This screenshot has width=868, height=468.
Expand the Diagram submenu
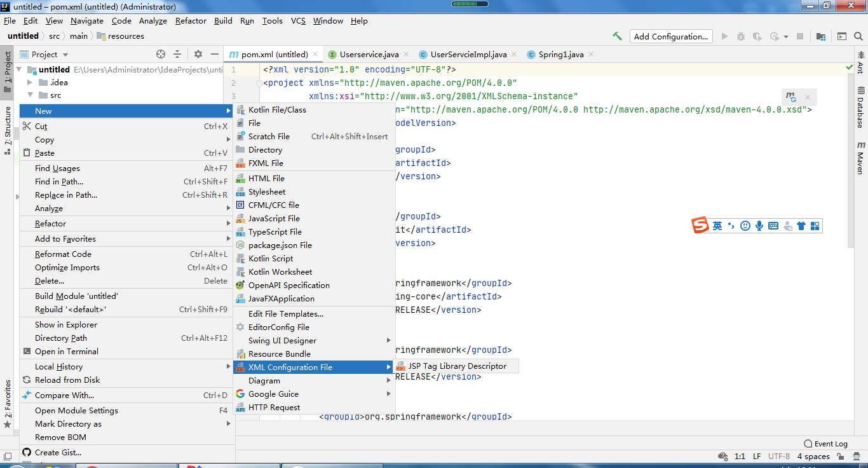tap(314, 381)
